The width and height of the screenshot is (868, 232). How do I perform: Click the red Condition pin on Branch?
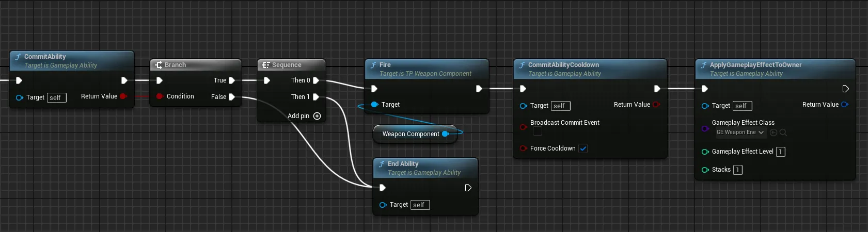pyautogui.click(x=160, y=96)
